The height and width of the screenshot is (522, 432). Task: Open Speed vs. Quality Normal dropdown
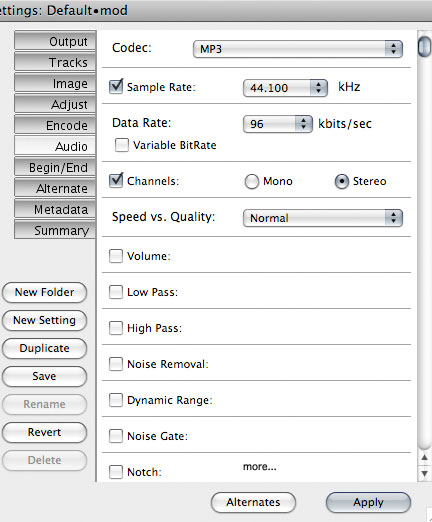(323, 218)
